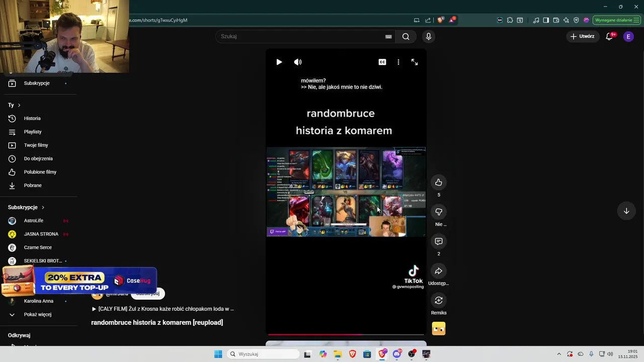Image resolution: width=644 pixels, height=362 pixels.
Task: Open Remiks option for this Short
Action: tap(439, 301)
